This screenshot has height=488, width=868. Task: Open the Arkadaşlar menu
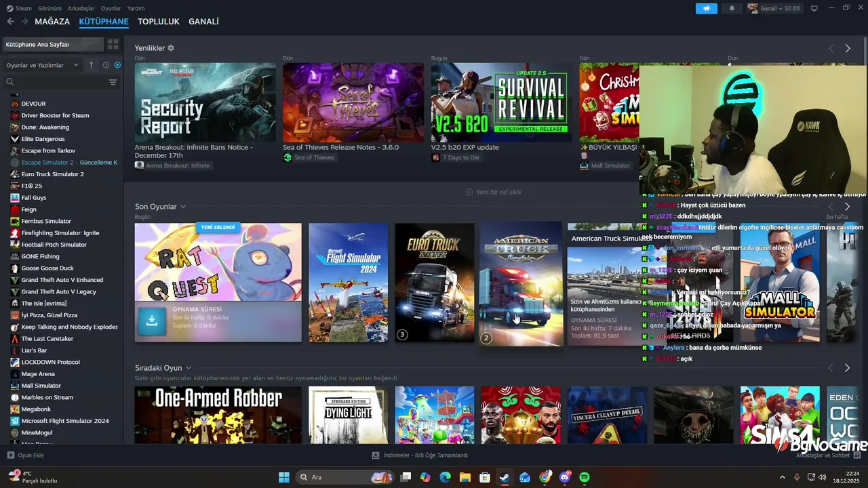click(81, 8)
